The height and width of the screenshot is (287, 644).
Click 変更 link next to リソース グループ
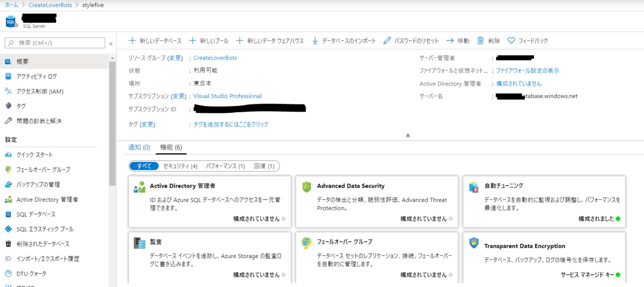175,58
